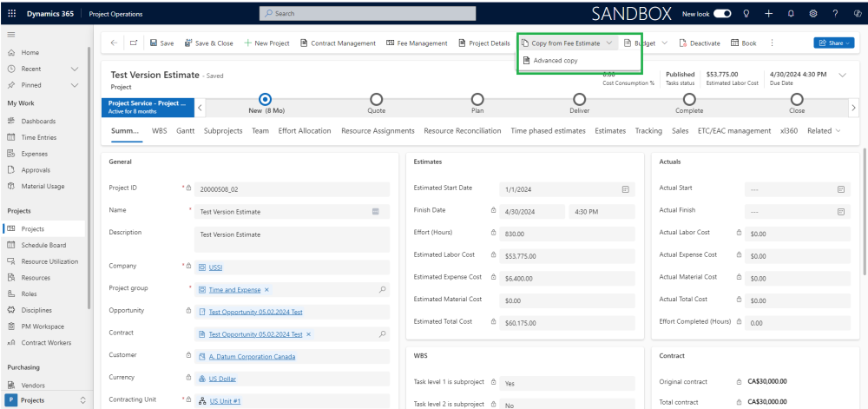868x409 pixels.
Task: Expand Recent in the sidebar
Action: click(x=75, y=69)
